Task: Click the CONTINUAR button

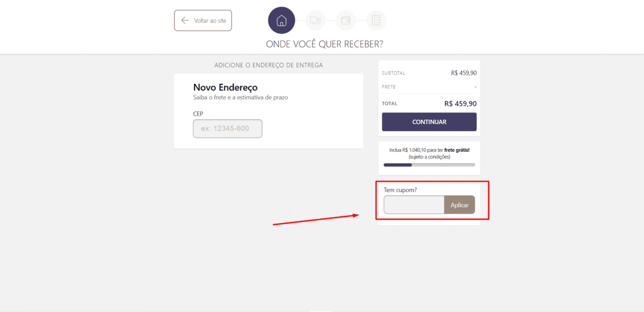Action: click(429, 122)
